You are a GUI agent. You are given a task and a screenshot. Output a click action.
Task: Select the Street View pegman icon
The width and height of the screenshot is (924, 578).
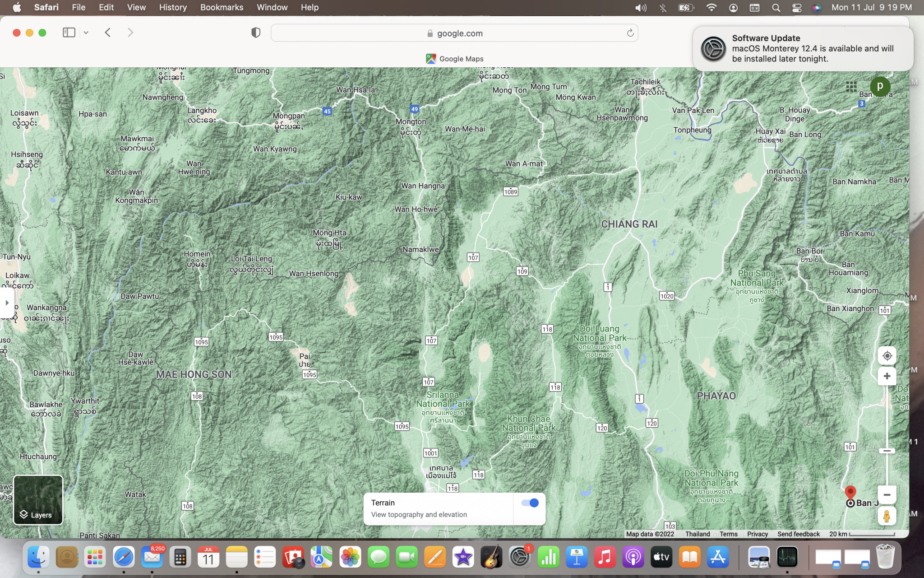pos(887,516)
